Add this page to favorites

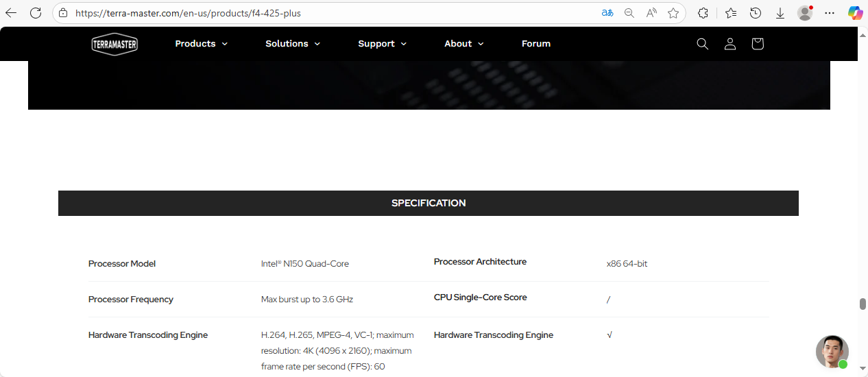pos(673,13)
